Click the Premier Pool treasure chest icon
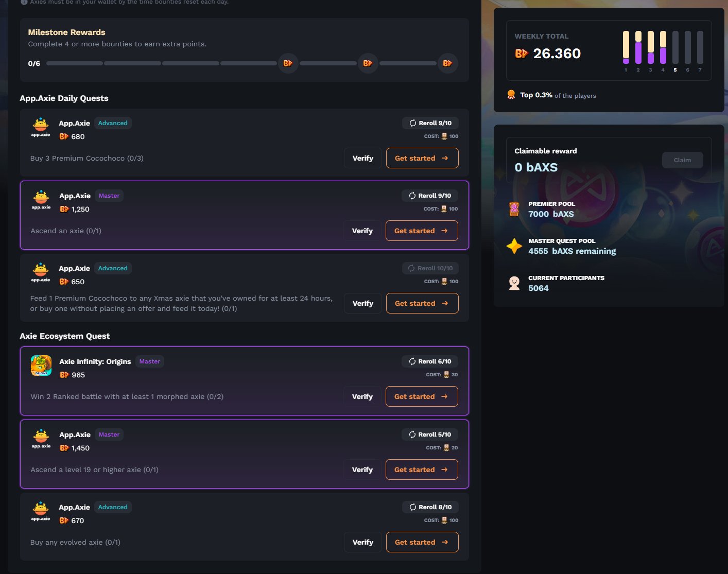Image resolution: width=728 pixels, height=574 pixels. 514,209
